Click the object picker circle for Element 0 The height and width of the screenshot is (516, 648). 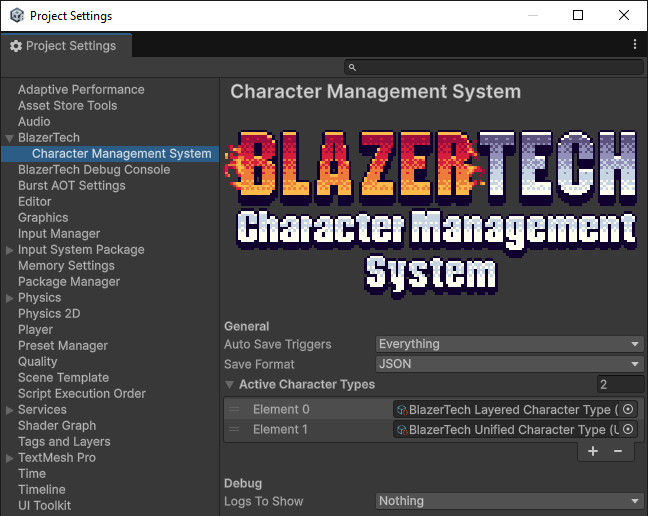tap(628, 409)
